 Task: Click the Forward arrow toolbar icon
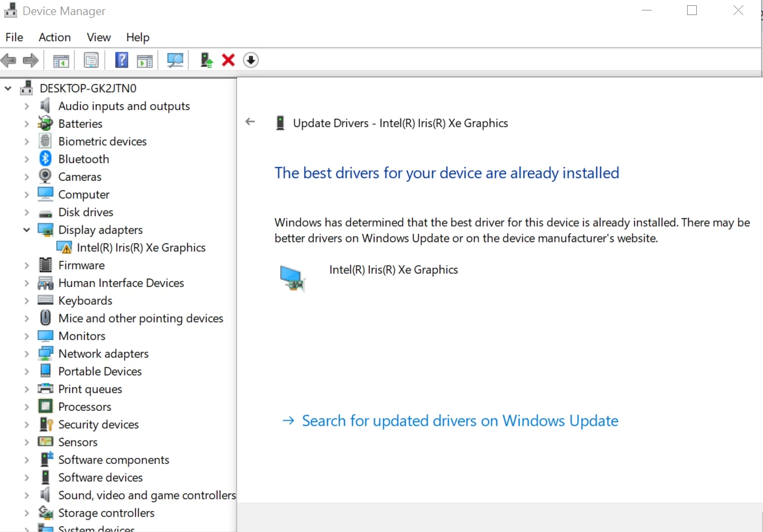pos(31,60)
